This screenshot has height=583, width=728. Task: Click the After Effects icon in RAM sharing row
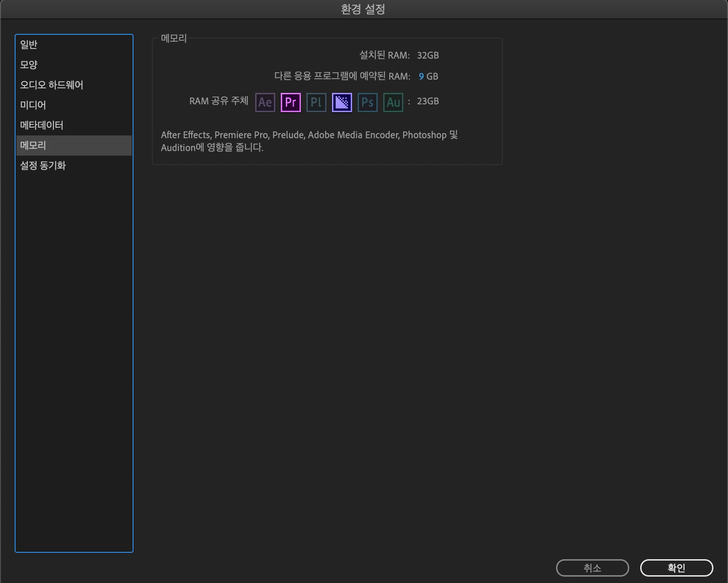pyautogui.click(x=265, y=102)
